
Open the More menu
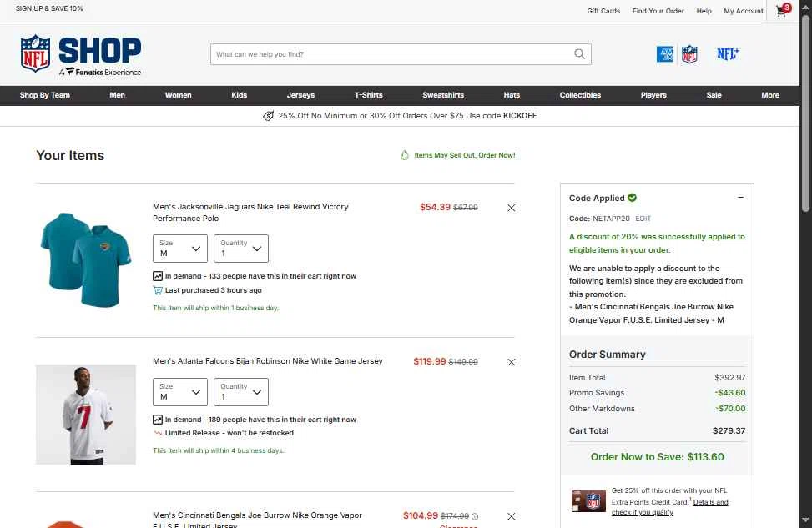(x=770, y=95)
